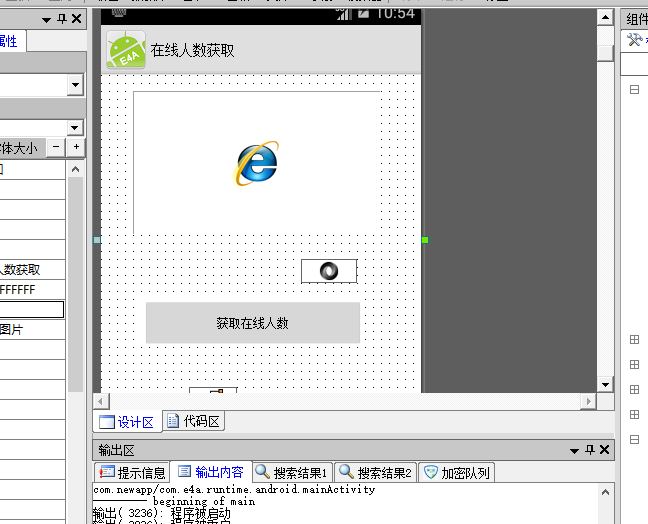Collapse the top tree node in component panel
The image size is (648, 524).
point(634,90)
